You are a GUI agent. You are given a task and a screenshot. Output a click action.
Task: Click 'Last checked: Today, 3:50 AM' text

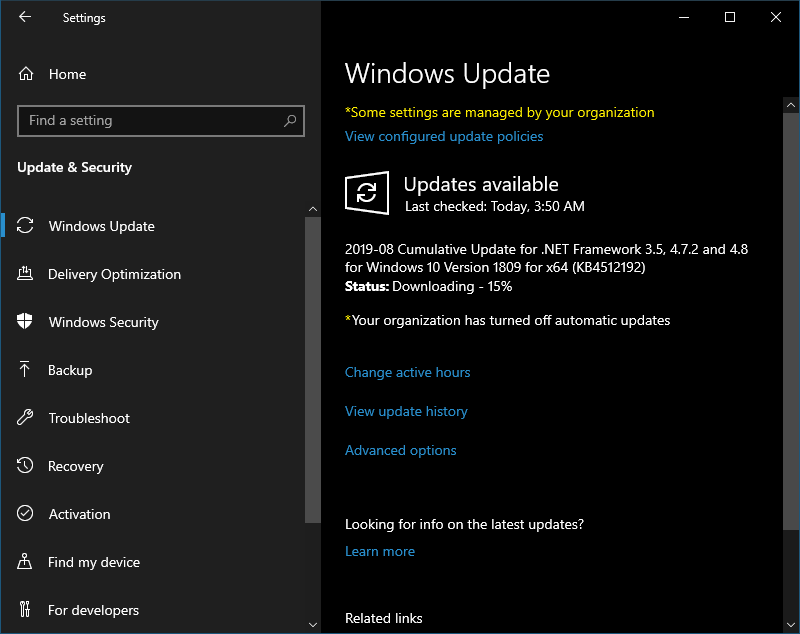point(495,207)
